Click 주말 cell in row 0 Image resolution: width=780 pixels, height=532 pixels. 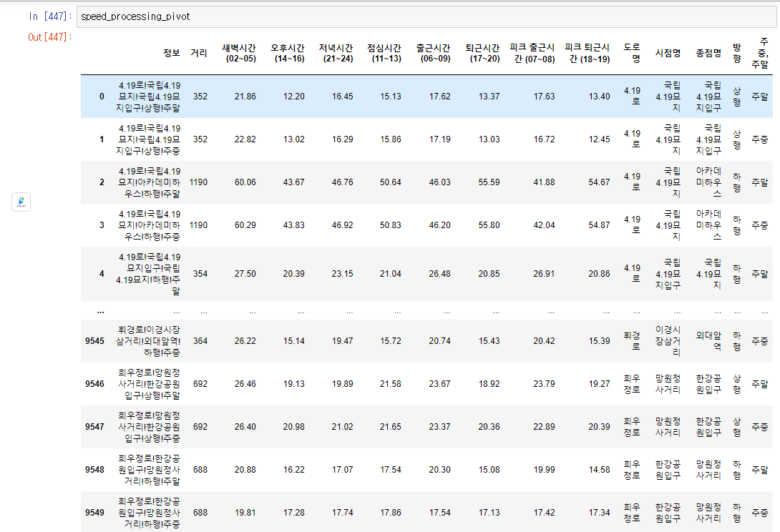pyautogui.click(x=760, y=97)
